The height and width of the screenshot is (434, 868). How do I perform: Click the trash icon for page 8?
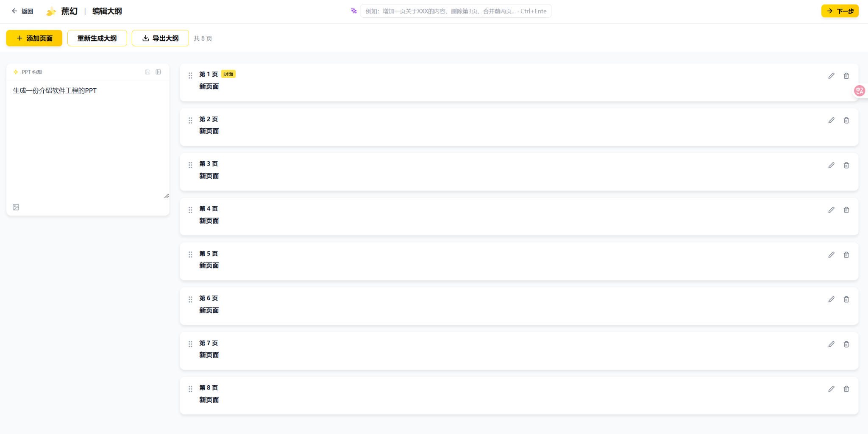pyautogui.click(x=846, y=389)
